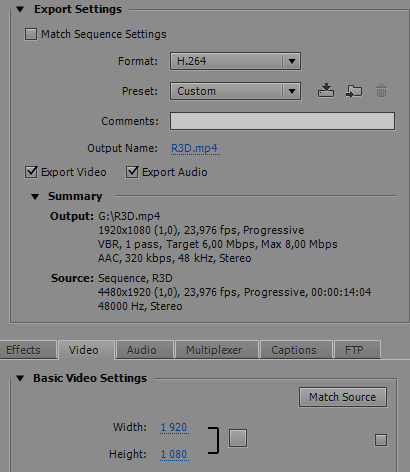Click the Import Preset icon
The height and width of the screenshot is (472, 410).
point(354,91)
